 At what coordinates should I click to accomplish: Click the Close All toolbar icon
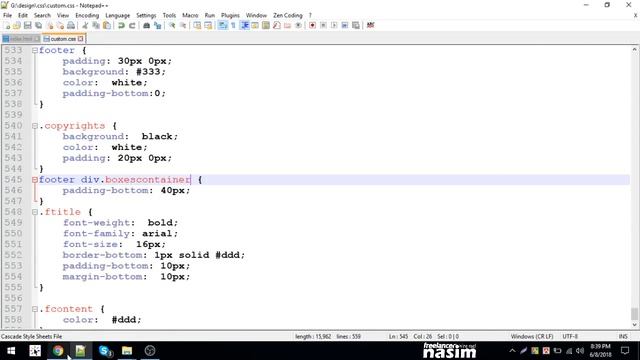[x=60, y=25]
